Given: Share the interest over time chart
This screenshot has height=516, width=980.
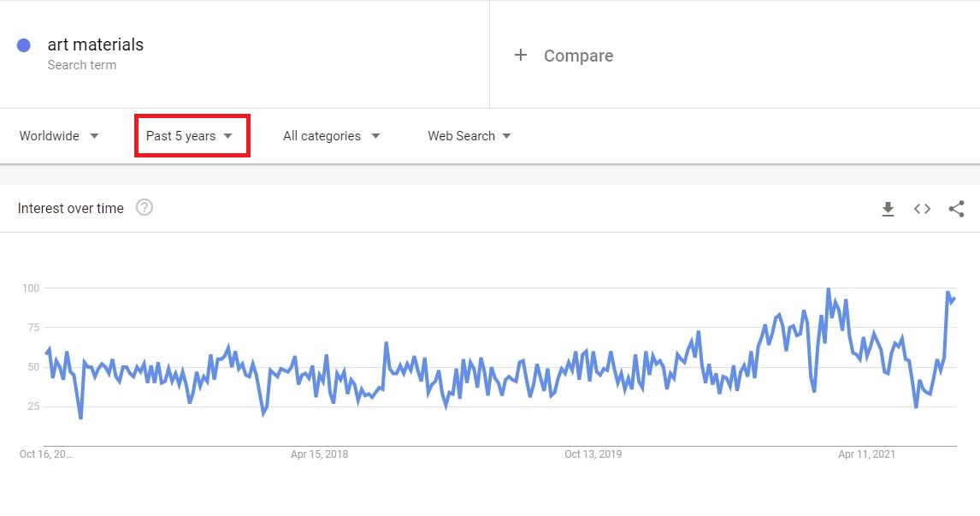Looking at the screenshot, I should [956, 209].
